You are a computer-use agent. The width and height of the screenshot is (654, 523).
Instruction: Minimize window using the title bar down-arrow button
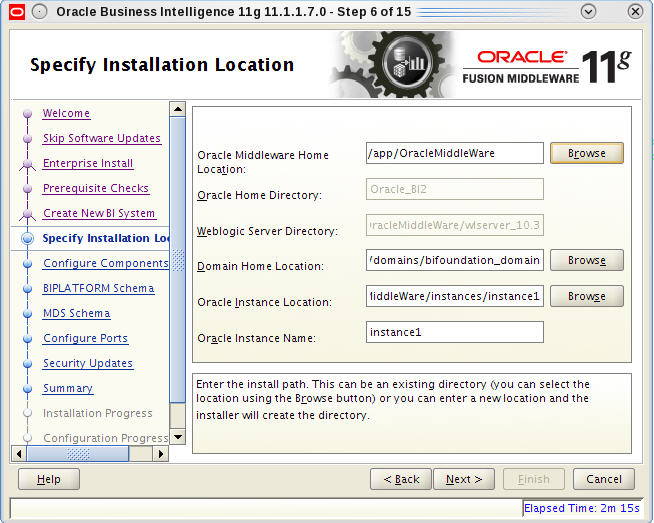(588, 12)
